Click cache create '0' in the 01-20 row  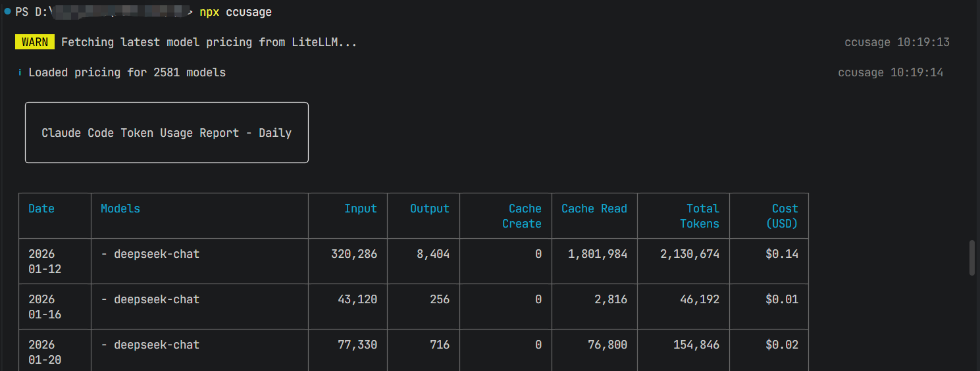(538, 345)
